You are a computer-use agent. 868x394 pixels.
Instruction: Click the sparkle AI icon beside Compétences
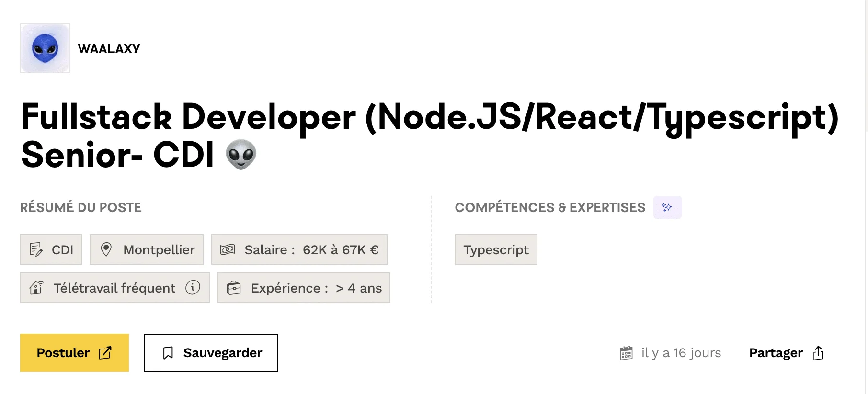[x=667, y=207]
